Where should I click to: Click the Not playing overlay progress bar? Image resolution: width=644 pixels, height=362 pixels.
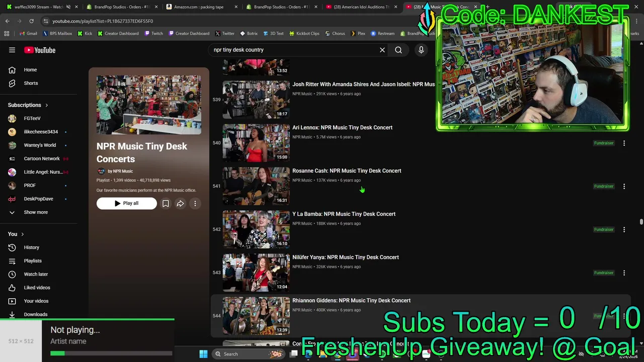111,353
